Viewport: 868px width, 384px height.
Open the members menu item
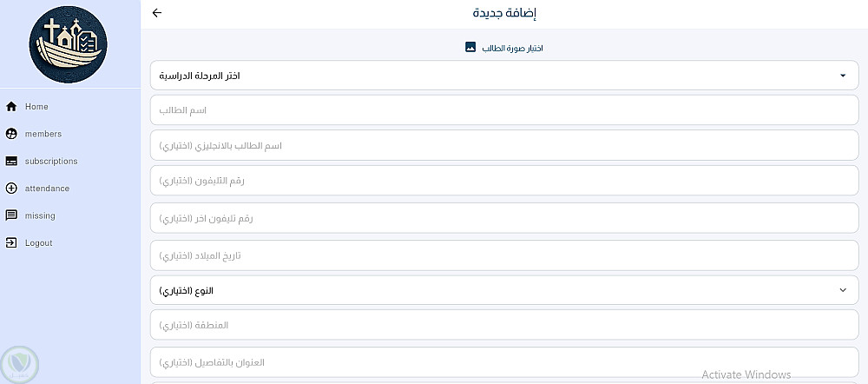tap(43, 134)
